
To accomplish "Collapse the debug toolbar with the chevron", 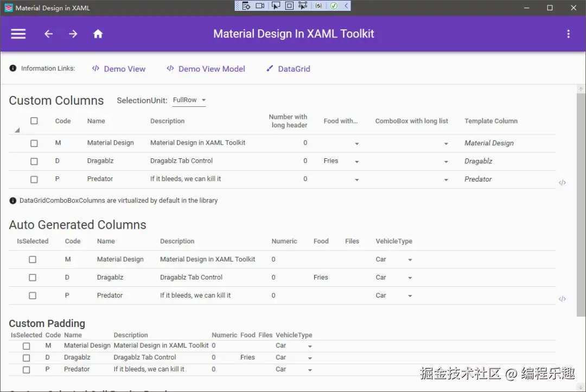I will click(x=346, y=5).
